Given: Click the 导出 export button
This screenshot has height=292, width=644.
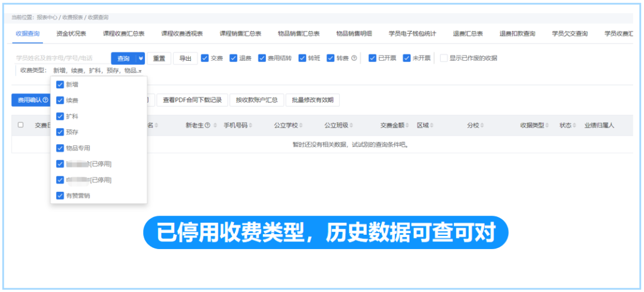Looking at the screenshot, I should 185,58.
